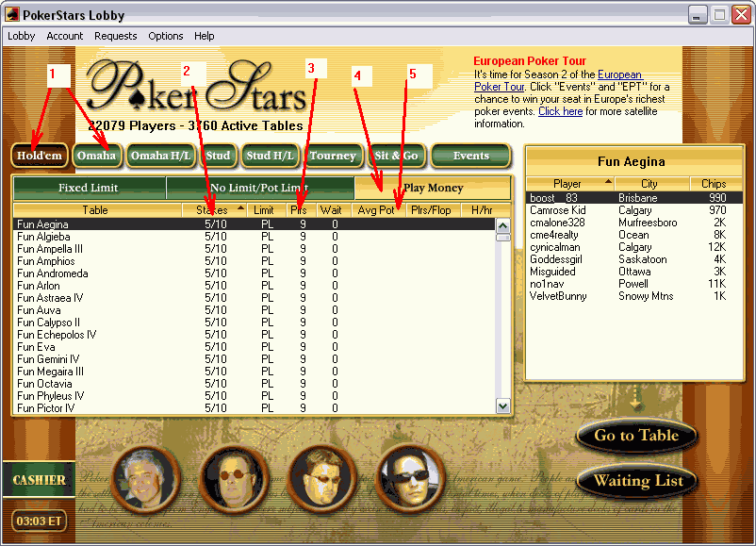Select the Fun Auva table
This screenshot has height=546, width=756.
[x=255, y=310]
